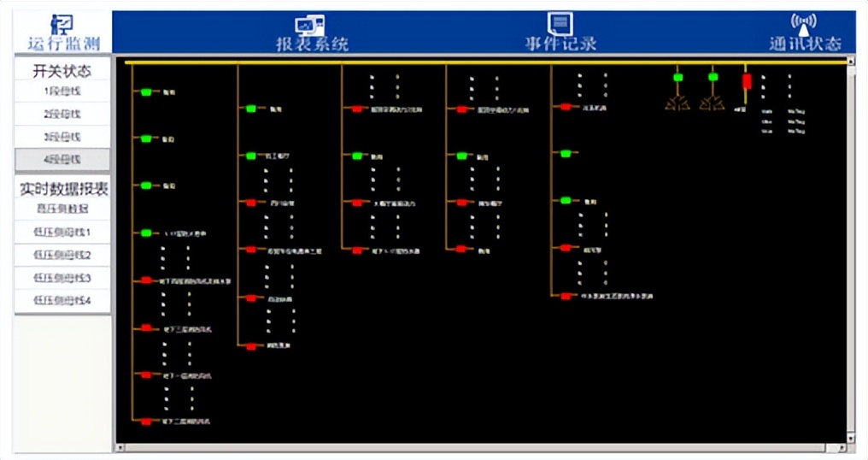This screenshot has width=868, height=460.
Task: Select 4段母线 in switch status list
Action: click(62, 159)
